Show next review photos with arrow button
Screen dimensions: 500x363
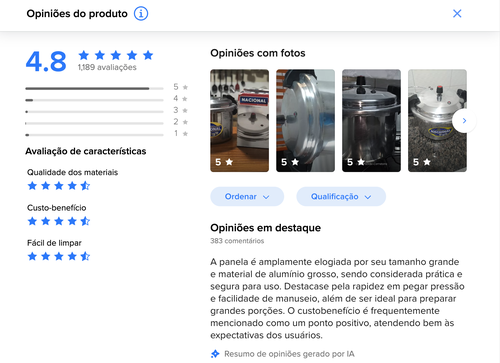tap(464, 121)
